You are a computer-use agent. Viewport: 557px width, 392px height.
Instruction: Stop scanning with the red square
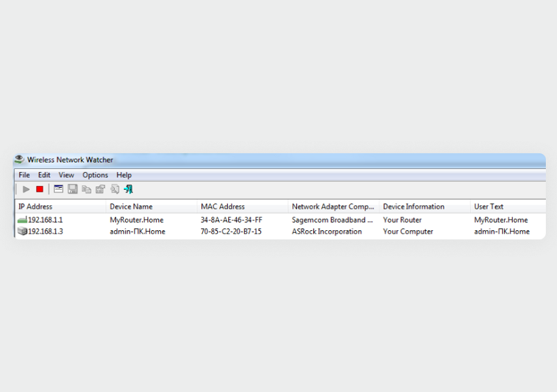40,189
